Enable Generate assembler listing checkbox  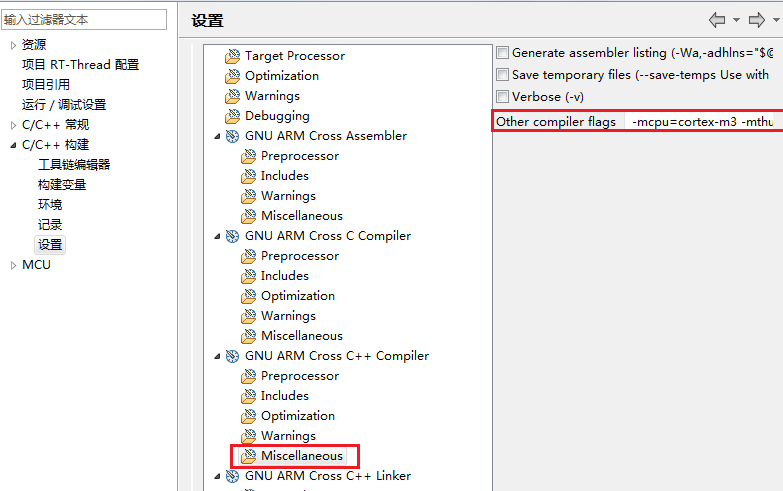pos(503,53)
